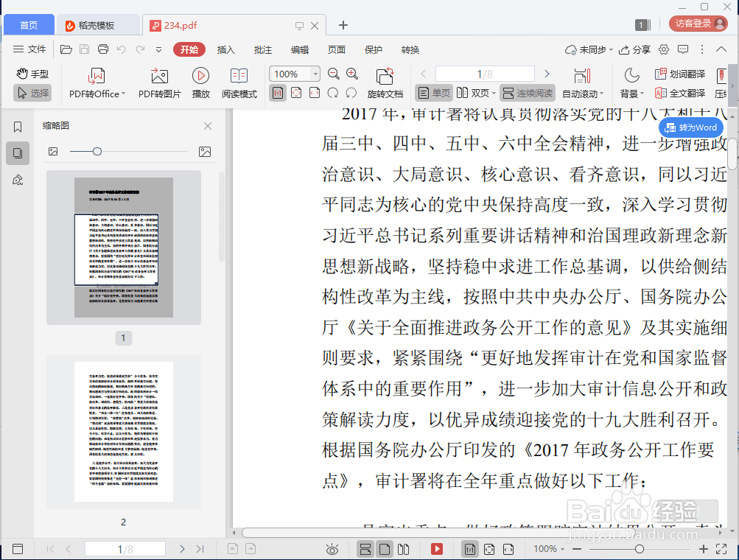This screenshot has width=739, height=560.
Task: Open the bookmarks panel in left sidebar
Action: coord(17,126)
